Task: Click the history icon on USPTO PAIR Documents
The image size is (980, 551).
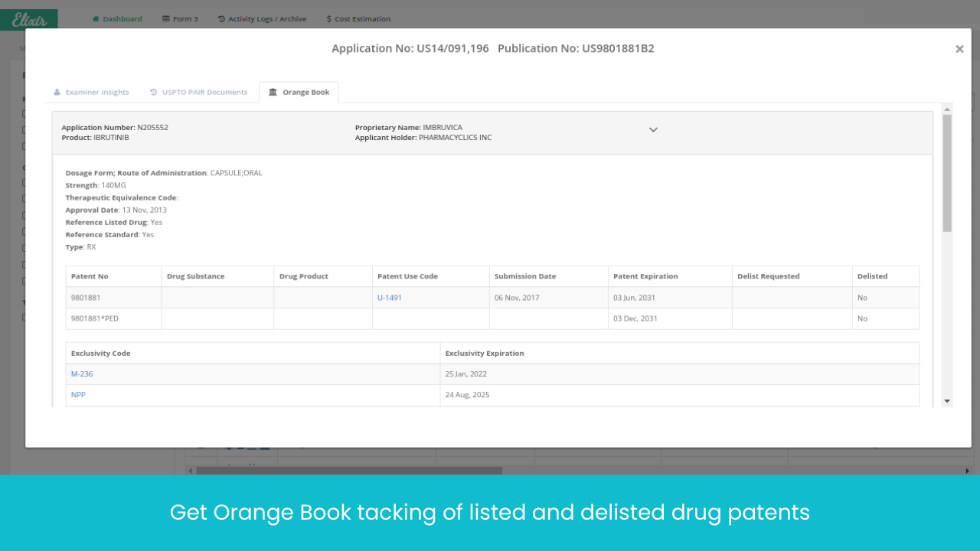Action: point(154,93)
